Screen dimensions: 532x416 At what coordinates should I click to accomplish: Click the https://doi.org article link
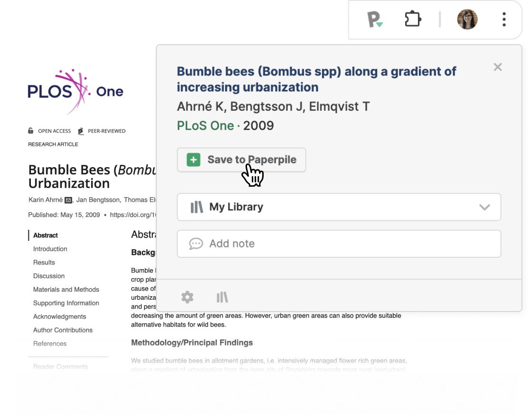coord(133,215)
